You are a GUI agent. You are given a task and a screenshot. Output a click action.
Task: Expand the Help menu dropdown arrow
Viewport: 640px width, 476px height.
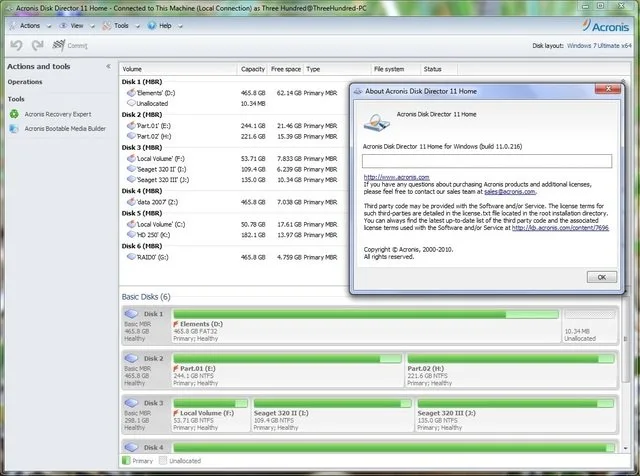point(180,26)
